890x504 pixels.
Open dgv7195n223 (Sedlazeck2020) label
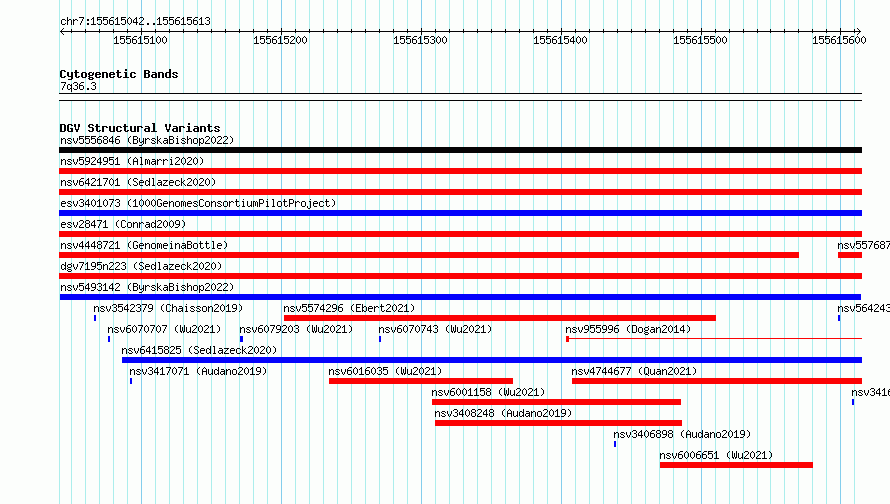[141, 266]
